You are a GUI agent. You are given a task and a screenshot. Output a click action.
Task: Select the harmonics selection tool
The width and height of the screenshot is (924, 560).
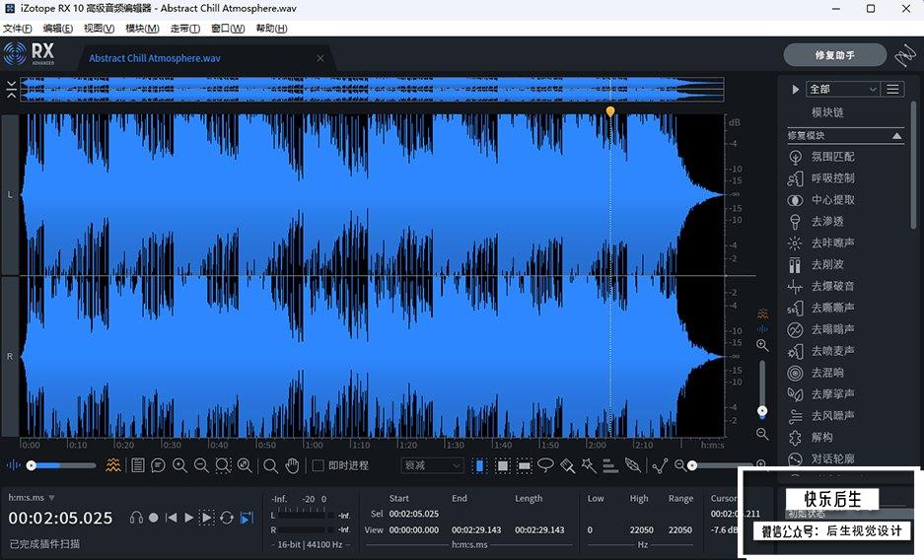pos(610,465)
